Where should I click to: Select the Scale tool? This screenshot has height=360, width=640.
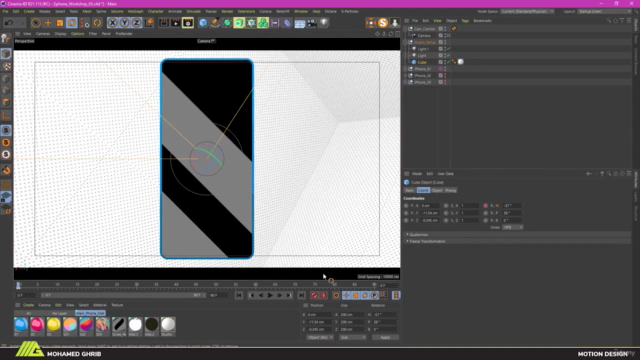point(60,22)
